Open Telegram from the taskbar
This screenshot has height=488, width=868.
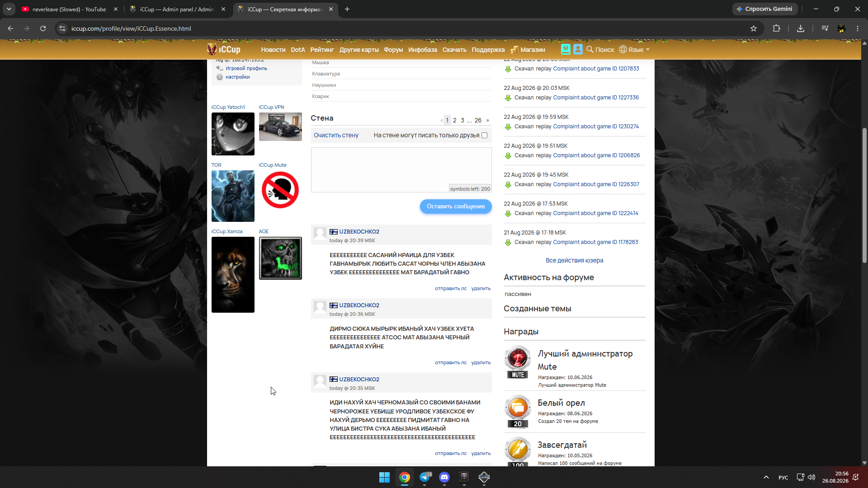click(425, 477)
